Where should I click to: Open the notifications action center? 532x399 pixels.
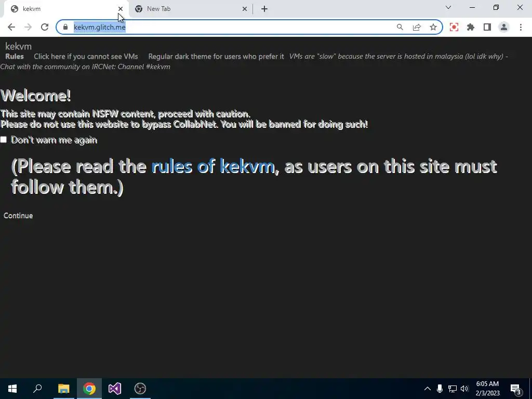pos(516,389)
